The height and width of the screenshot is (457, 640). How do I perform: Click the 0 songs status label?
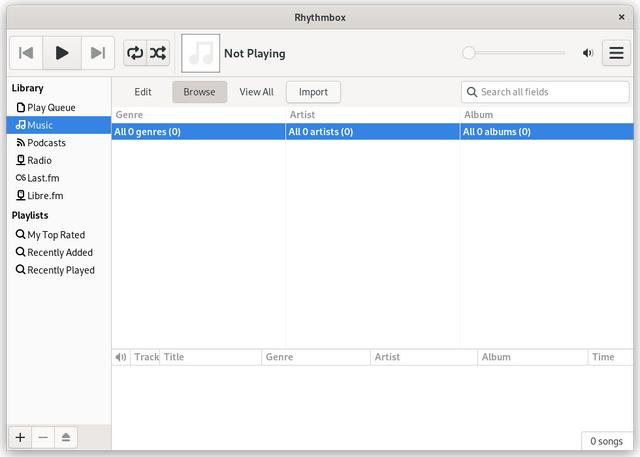coord(607,441)
